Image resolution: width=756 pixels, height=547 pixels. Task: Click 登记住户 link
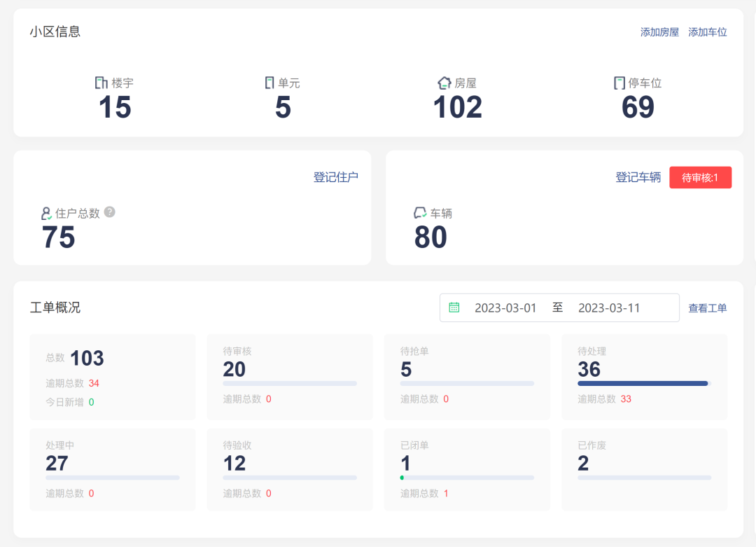[x=336, y=177]
